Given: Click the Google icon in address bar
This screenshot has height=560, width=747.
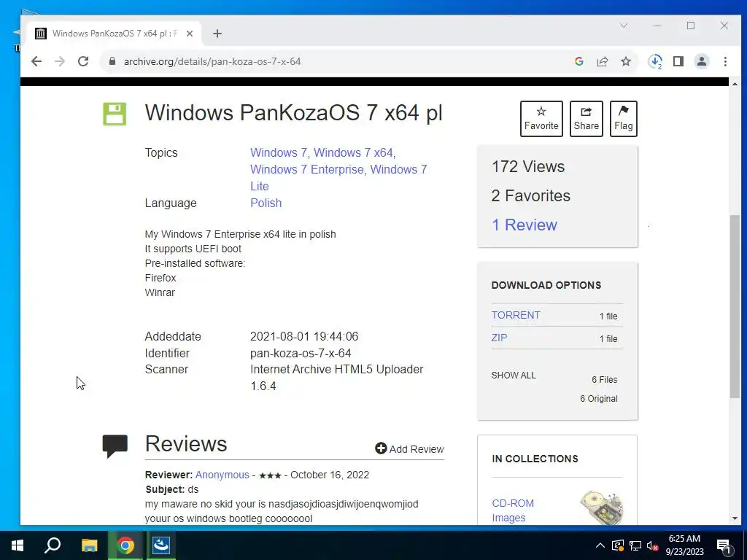Looking at the screenshot, I should 578,61.
